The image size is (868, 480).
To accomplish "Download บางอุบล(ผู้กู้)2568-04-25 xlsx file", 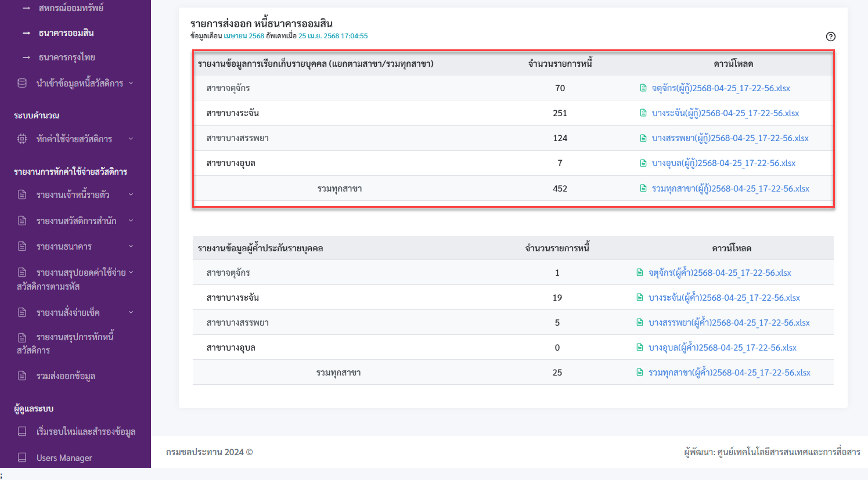I will 723,163.
